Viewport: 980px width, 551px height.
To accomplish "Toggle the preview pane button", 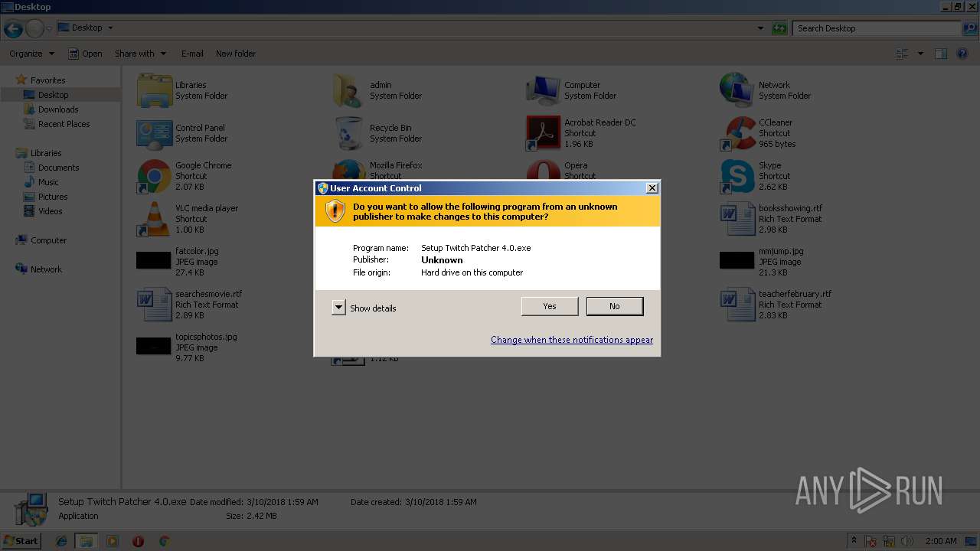I will click(x=941, y=54).
